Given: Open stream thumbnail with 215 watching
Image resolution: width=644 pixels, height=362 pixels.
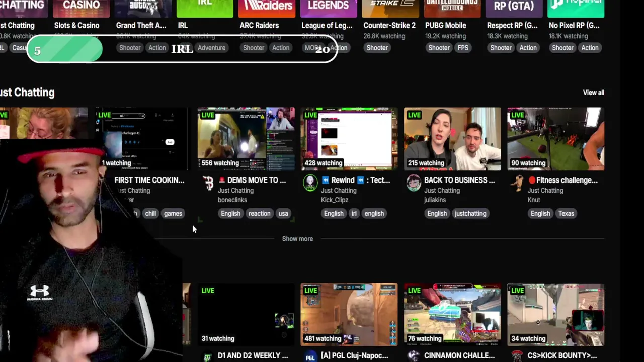Looking at the screenshot, I should tap(452, 139).
